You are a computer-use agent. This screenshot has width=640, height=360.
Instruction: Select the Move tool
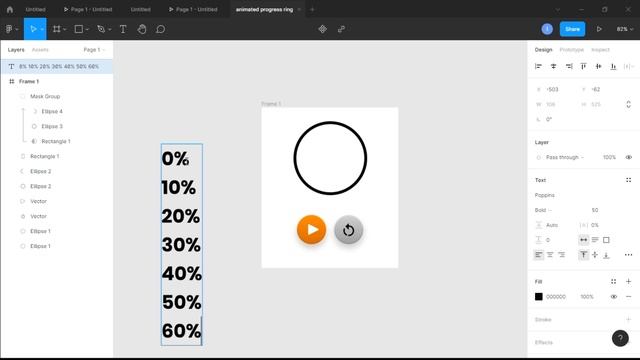tap(33, 29)
